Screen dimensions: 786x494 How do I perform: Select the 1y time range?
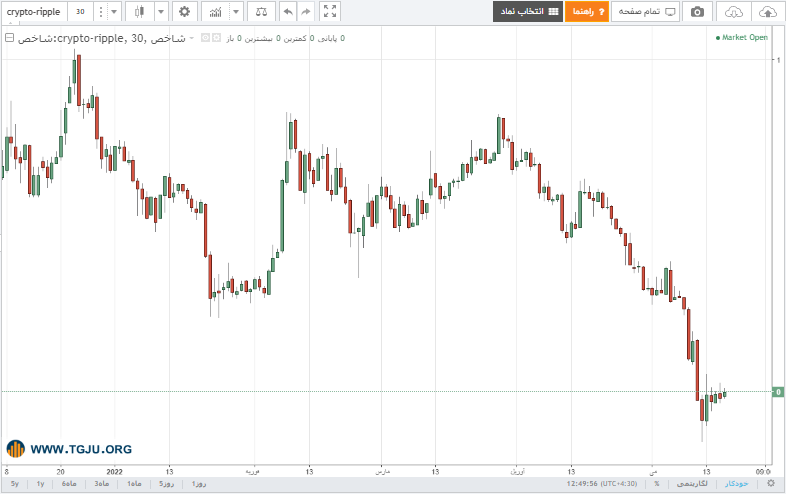[40, 484]
